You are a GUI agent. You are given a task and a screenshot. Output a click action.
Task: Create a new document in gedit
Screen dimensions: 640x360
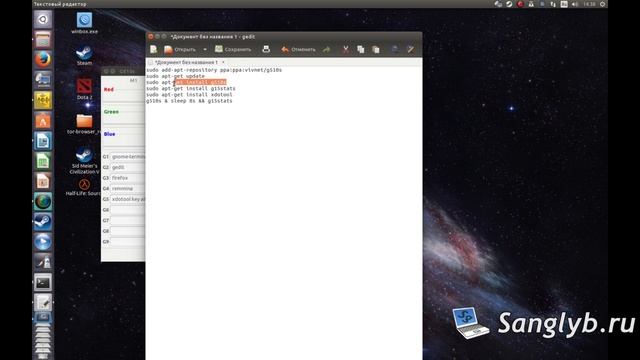[153, 49]
